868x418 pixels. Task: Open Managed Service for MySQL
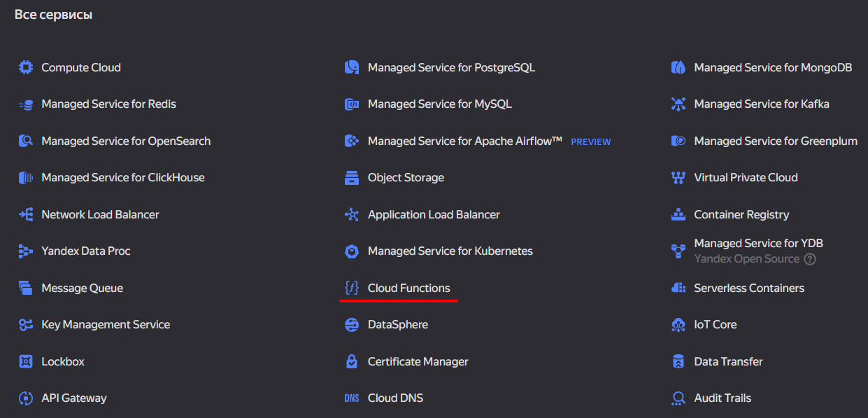(440, 104)
